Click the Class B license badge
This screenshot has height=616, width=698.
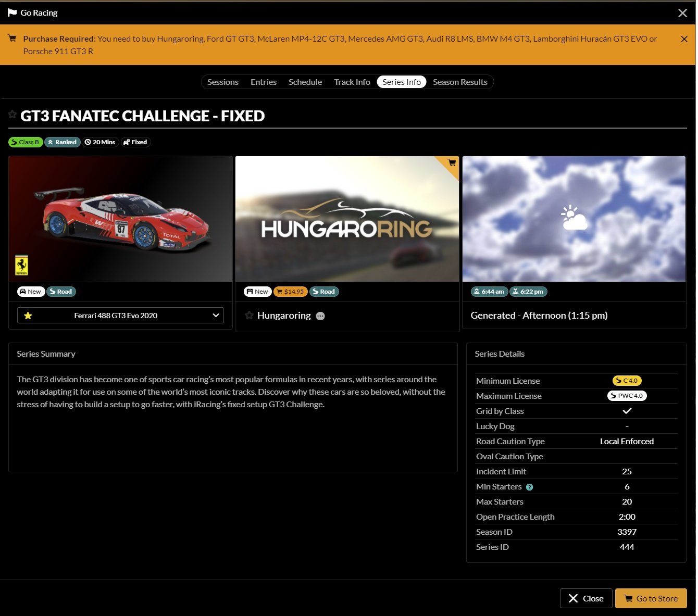pyautogui.click(x=25, y=142)
